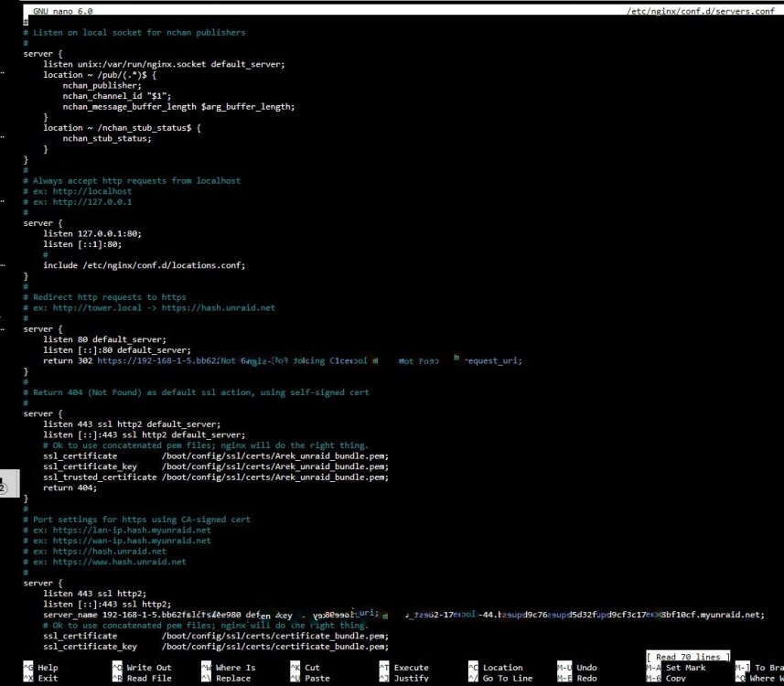Choose the ^\ Replace shortcut
Viewport: 784px width, 686px height.
[226, 679]
